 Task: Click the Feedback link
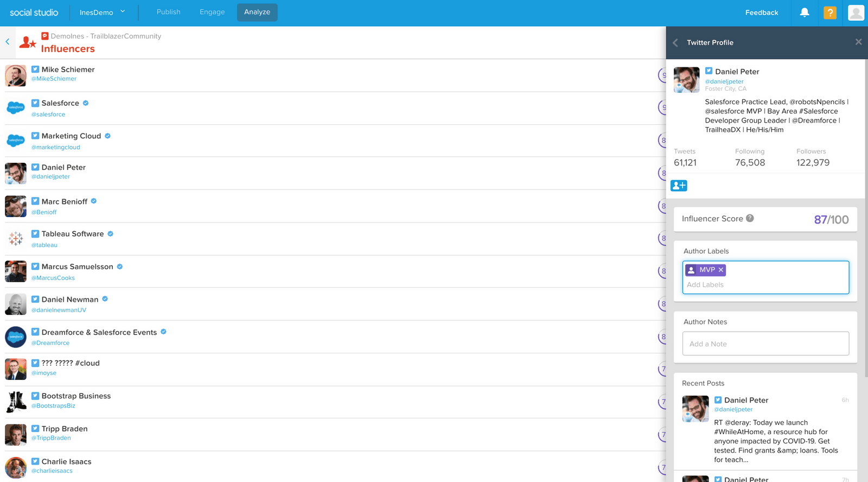coord(761,12)
